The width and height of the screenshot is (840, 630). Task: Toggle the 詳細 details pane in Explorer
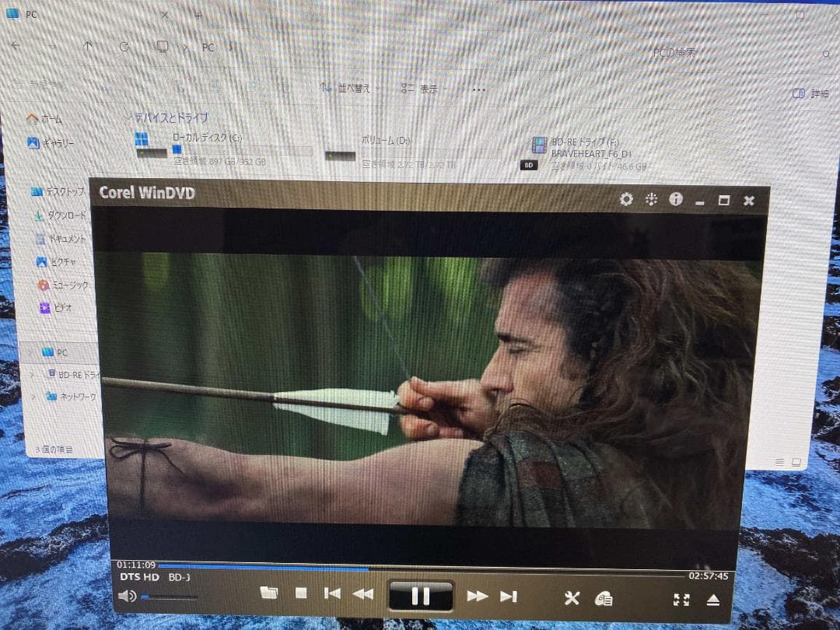pyautogui.click(x=810, y=93)
